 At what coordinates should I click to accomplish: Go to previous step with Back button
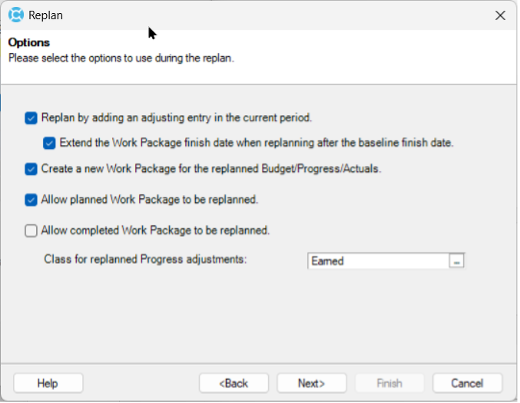[234, 383]
